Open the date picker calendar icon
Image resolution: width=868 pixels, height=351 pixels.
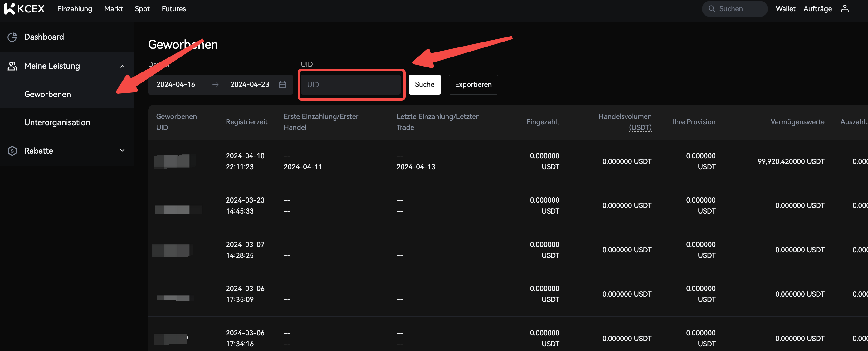(282, 85)
